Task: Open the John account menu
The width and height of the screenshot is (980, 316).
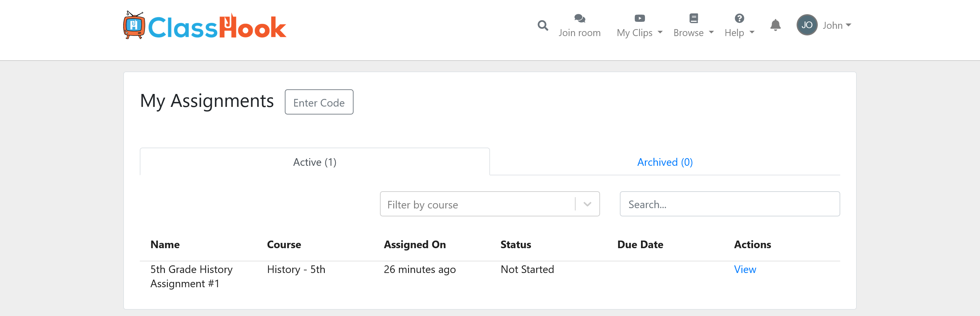Action: 837,25
